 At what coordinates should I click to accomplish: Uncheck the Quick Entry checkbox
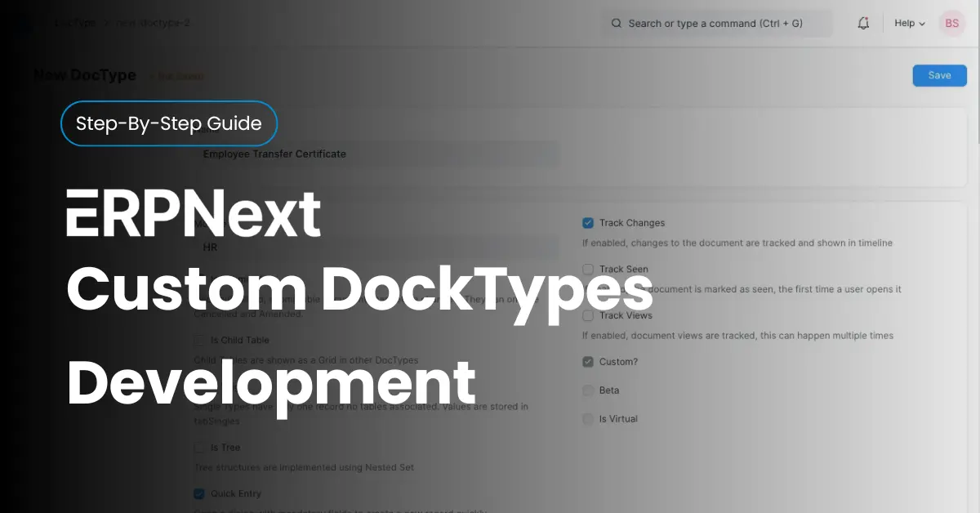click(x=199, y=493)
